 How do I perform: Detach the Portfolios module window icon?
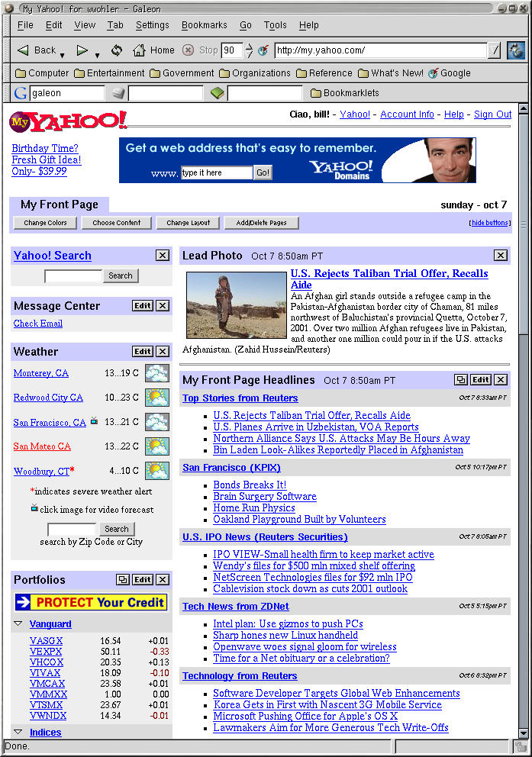[123, 580]
